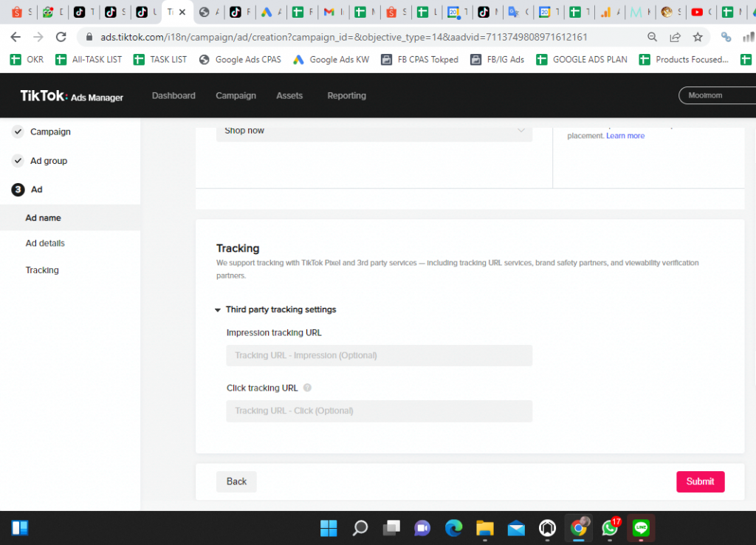Bookmark this page with the star icon
Screen dimensions: 756x545
click(698, 37)
